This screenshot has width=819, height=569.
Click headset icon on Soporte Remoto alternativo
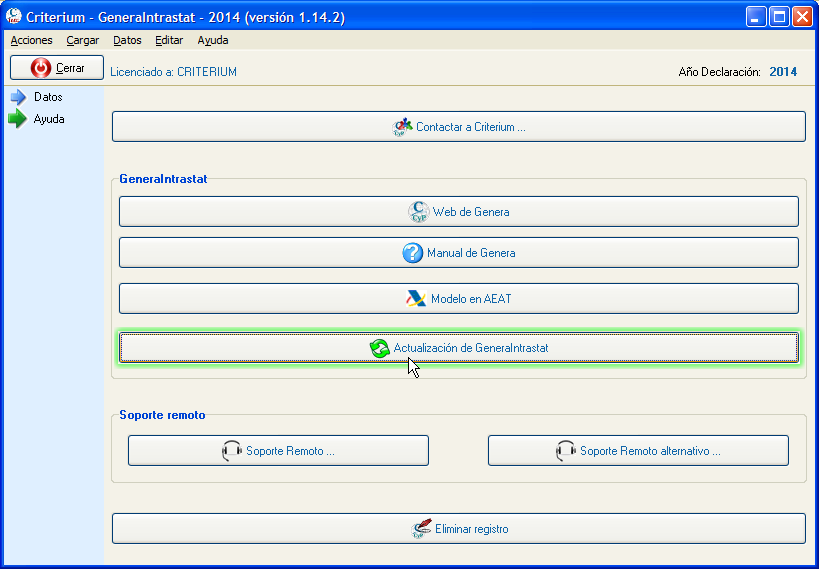click(566, 451)
